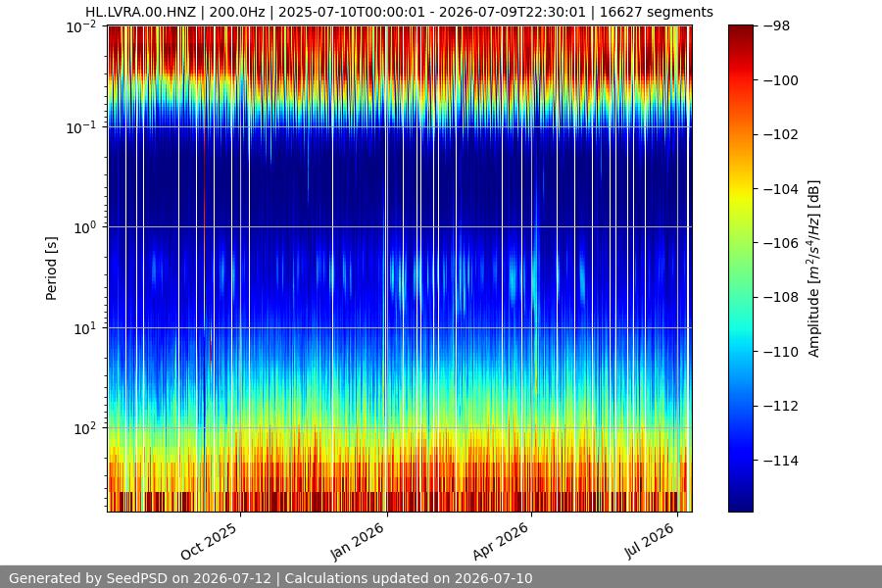Viewport: 882px width, 588px height.
Task: Click 'Calculations updated on 2026-07-10' footer text
Action: pos(409,578)
